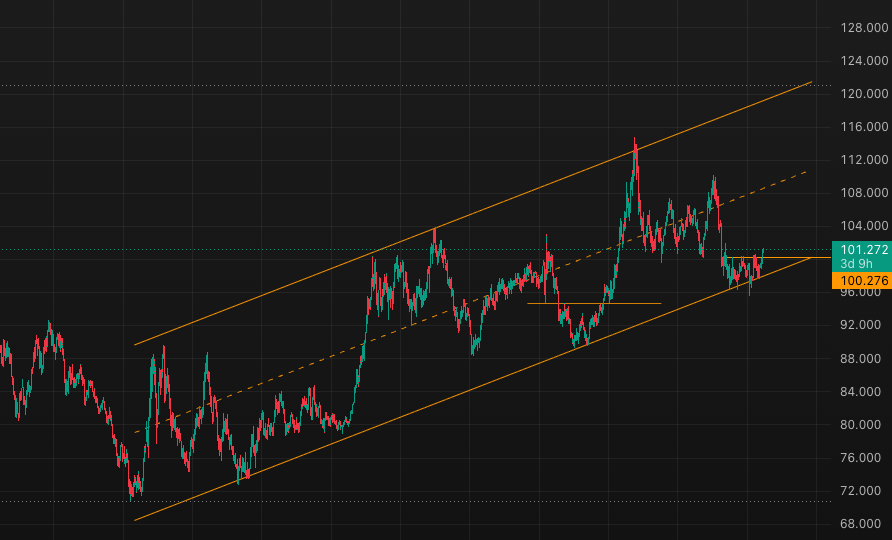Click the 120.000 price axis label
Image resolution: width=892 pixels, height=540 pixels.
point(864,93)
